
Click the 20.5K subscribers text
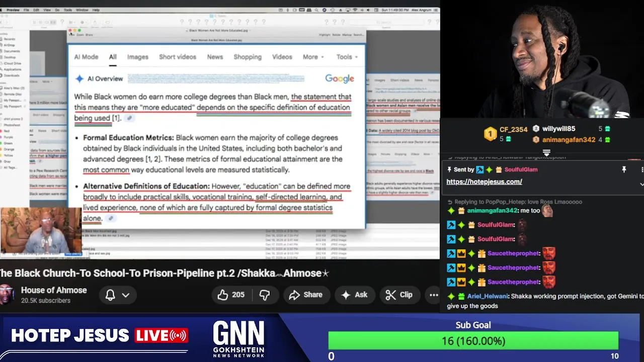click(x=46, y=301)
